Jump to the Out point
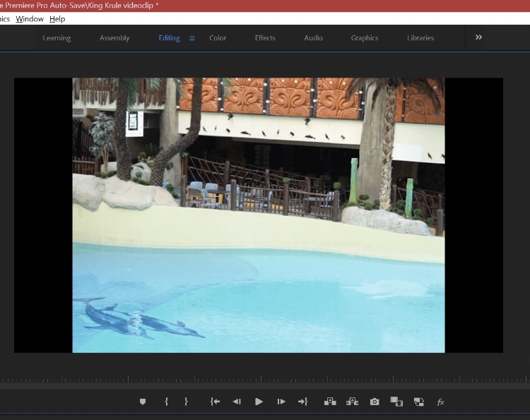This screenshot has width=530, height=420. 302,402
